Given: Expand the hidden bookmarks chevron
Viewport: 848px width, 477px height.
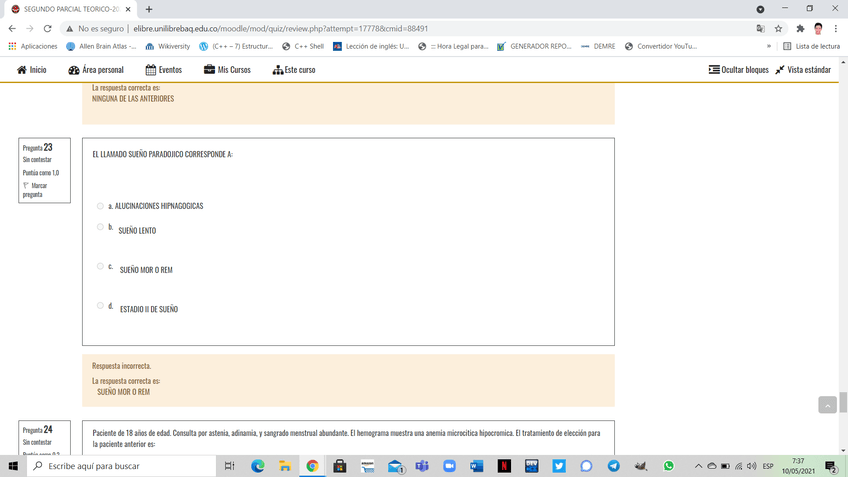Looking at the screenshot, I should (768, 47).
